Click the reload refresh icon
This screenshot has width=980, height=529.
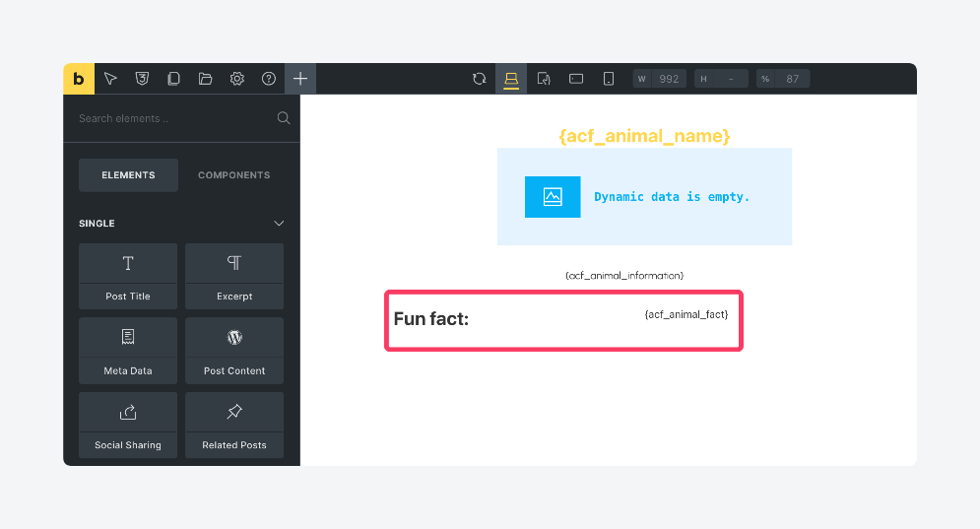point(480,79)
